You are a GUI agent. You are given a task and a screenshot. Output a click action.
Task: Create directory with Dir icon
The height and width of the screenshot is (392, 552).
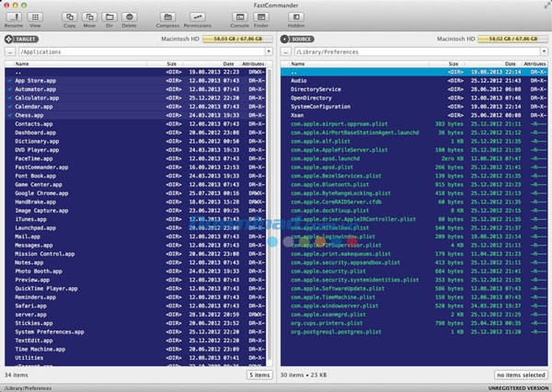tap(109, 17)
